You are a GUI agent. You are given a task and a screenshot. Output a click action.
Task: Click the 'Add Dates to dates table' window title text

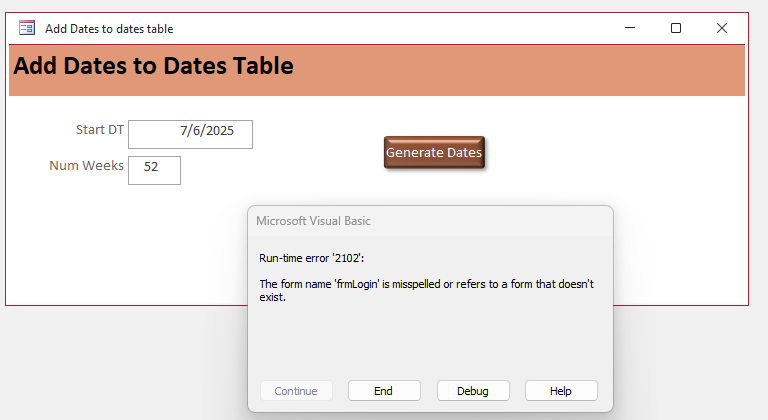point(109,29)
